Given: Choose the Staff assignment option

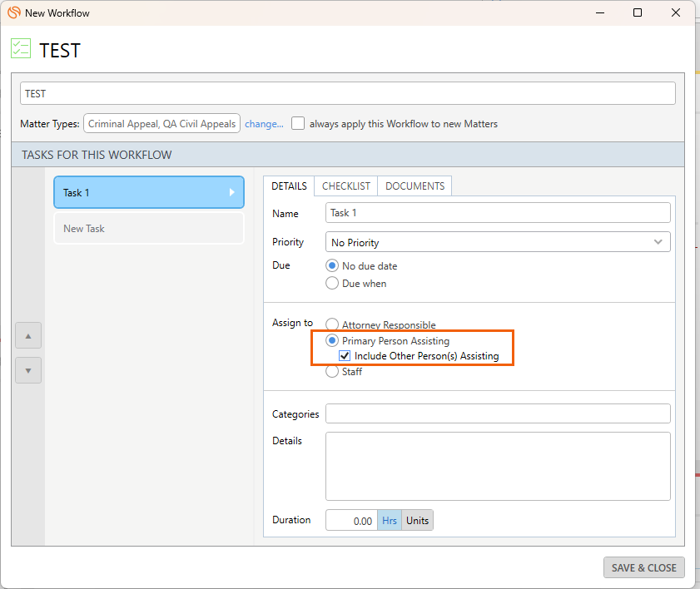Looking at the screenshot, I should (333, 372).
